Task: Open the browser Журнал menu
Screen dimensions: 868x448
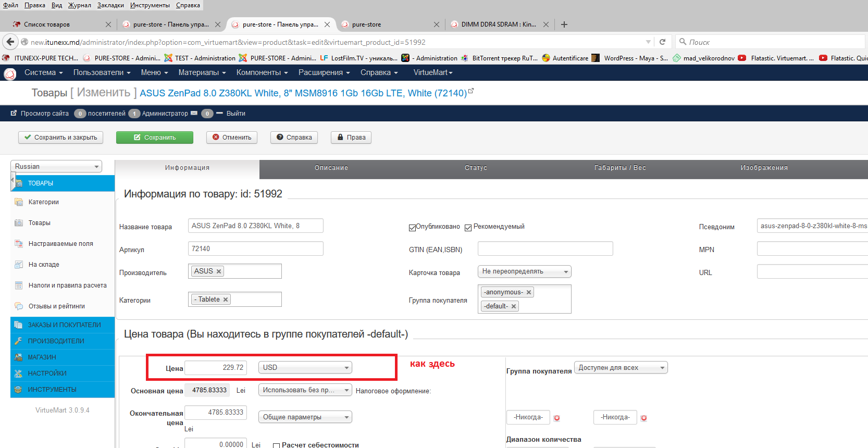Action: tap(80, 5)
